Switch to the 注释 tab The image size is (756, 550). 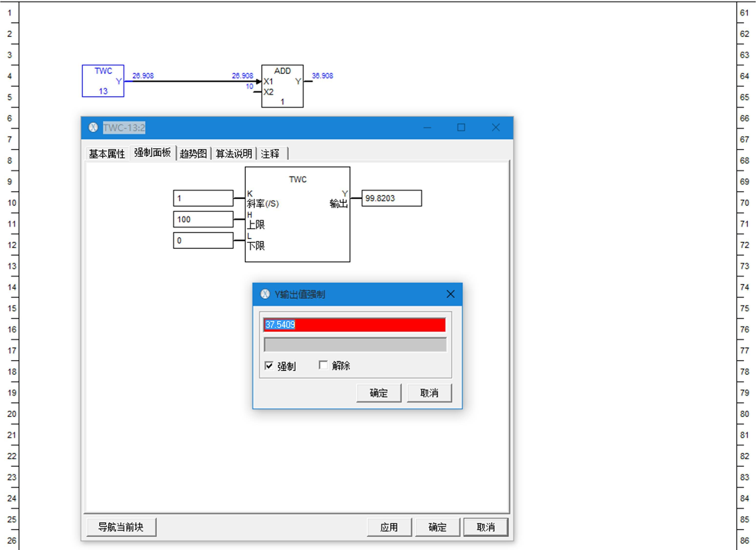pyautogui.click(x=270, y=154)
